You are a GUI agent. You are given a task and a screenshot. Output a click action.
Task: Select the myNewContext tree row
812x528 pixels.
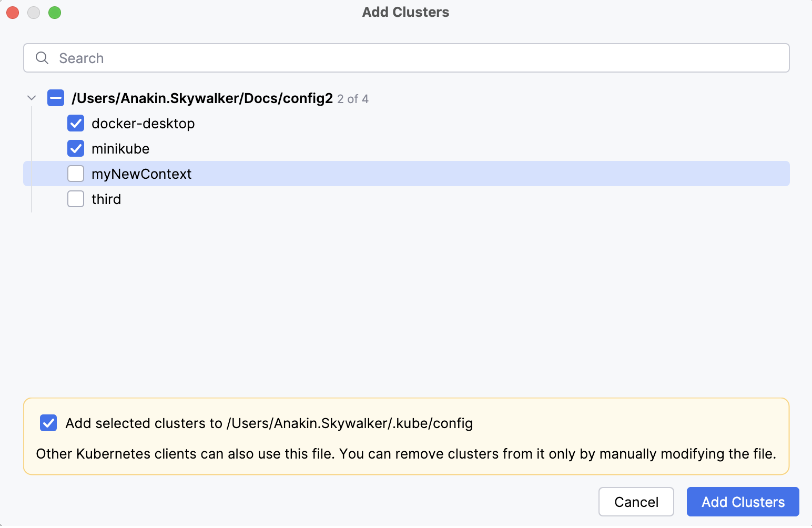tap(142, 174)
